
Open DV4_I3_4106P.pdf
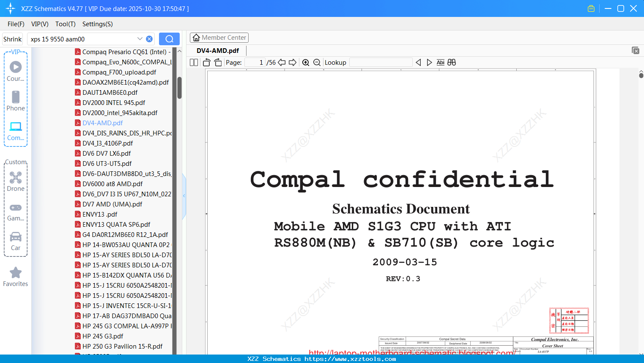click(x=104, y=143)
